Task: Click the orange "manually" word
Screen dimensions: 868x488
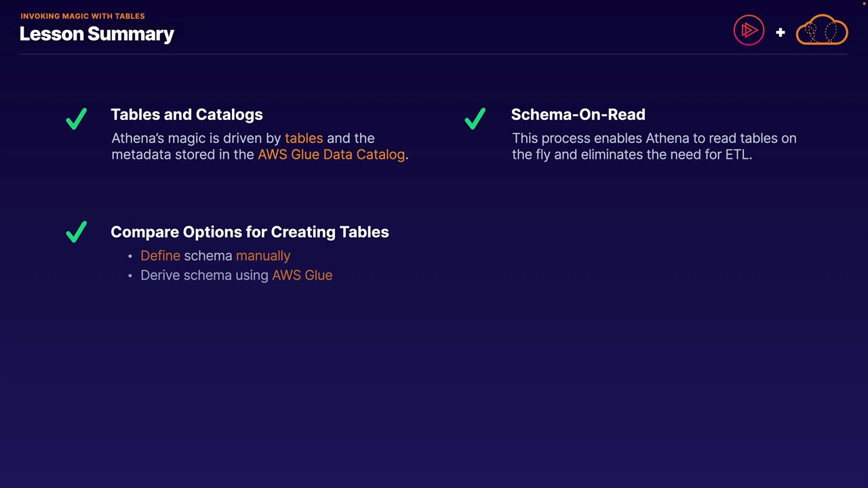Action: (x=263, y=256)
